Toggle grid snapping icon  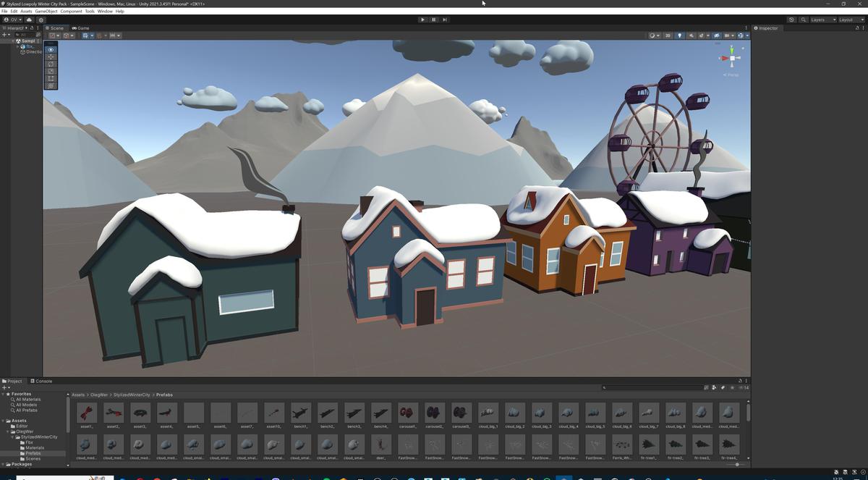tap(101, 35)
